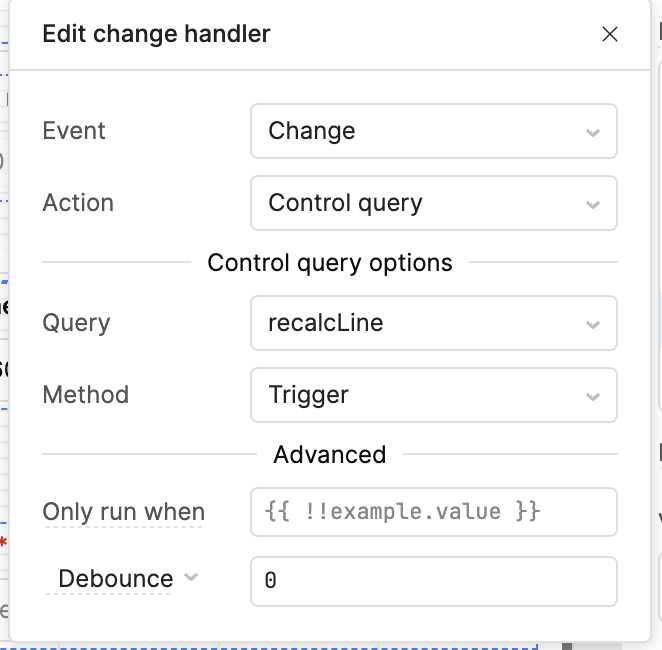Click the Only run when label
This screenshot has width=662, height=650.
[123, 513]
